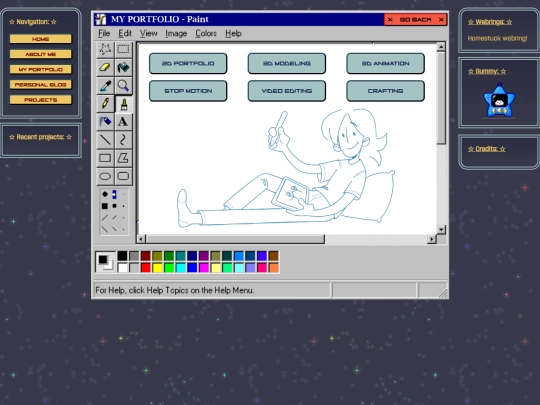
Task: Click the 'For Help, click Help Topics' status text
Action: [x=175, y=290]
